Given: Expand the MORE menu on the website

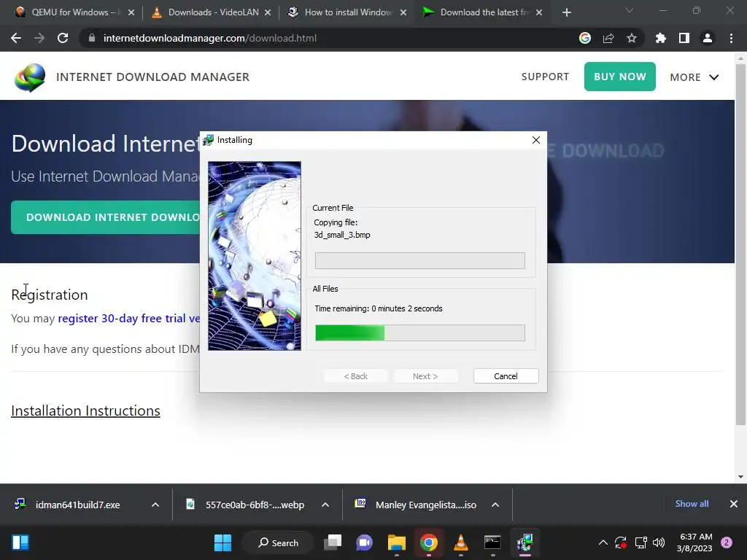Looking at the screenshot, I should pyautogui.click(x=694, y=77).
